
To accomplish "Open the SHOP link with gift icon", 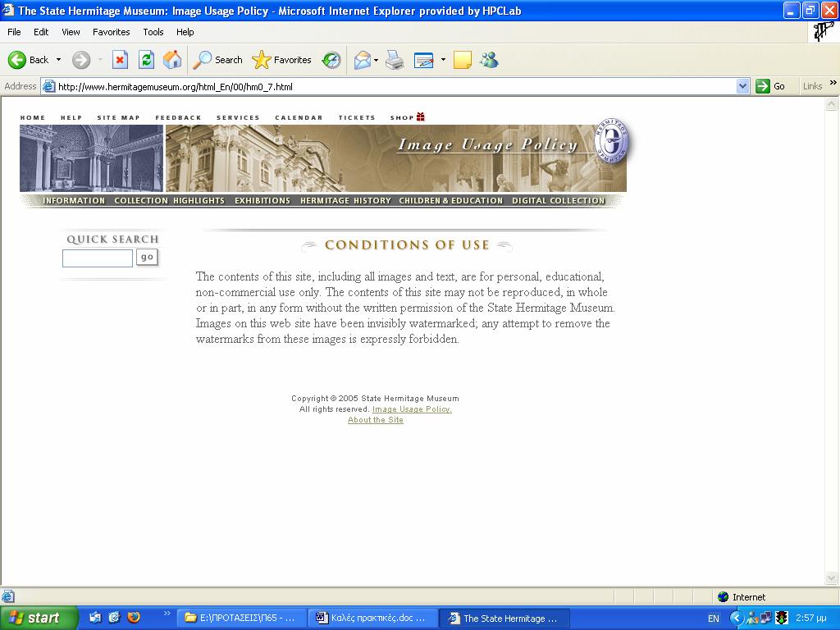I will [x=407, y=117].
